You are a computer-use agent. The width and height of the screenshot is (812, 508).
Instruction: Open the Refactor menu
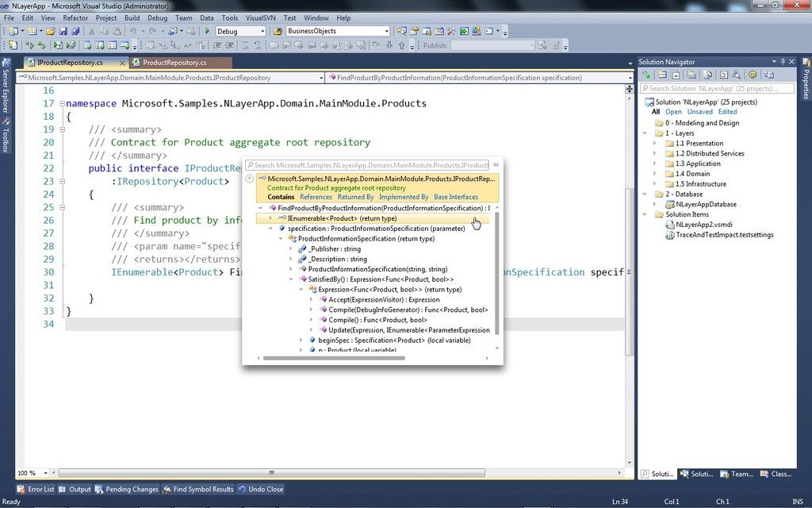click(75, 17)
